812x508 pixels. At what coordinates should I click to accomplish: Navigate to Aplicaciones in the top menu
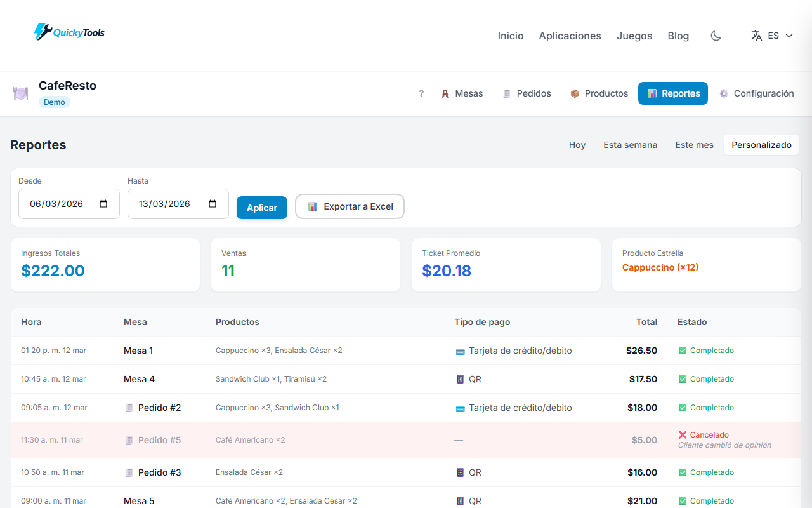(570, 36)
